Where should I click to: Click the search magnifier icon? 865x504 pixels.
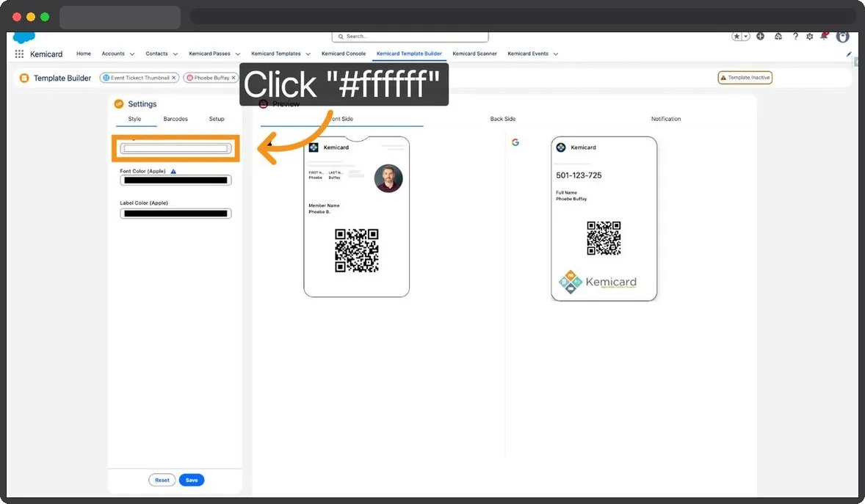341,37
